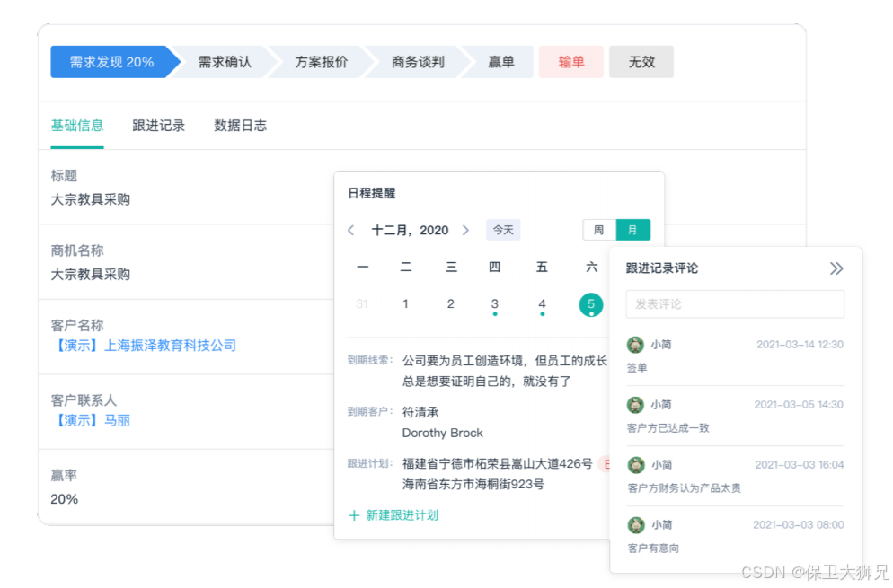This screenshot has width=893, height=588.
Task: Switch calendar to 月 view
Action: pyautogui.click(x=632, y=230)
